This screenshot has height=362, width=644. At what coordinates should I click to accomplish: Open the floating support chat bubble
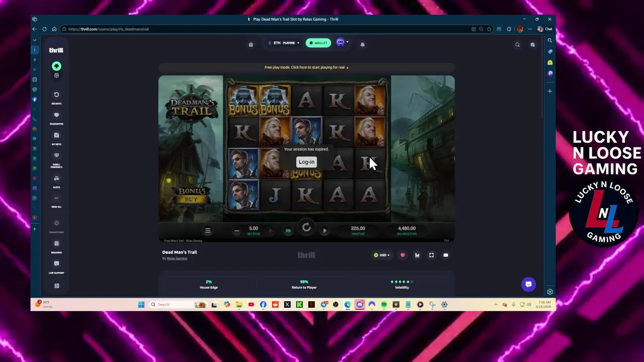coord(528,284)
